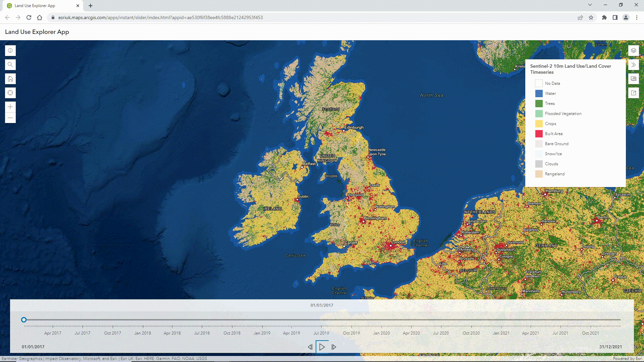The image size is (644, 362).
Task: Click the Flooded Vegetation legend label
Action: point(563,114)
